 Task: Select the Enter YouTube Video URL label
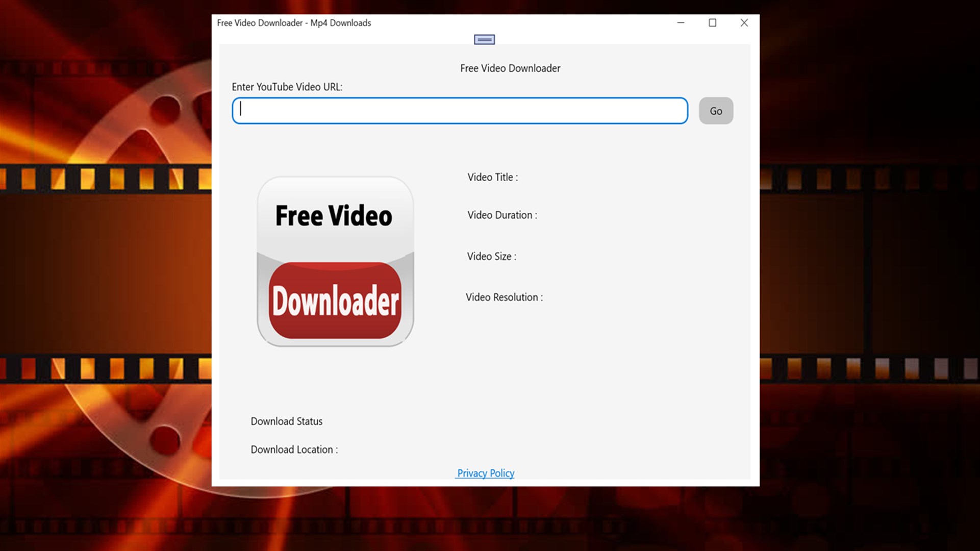click(x=288, y=87)
